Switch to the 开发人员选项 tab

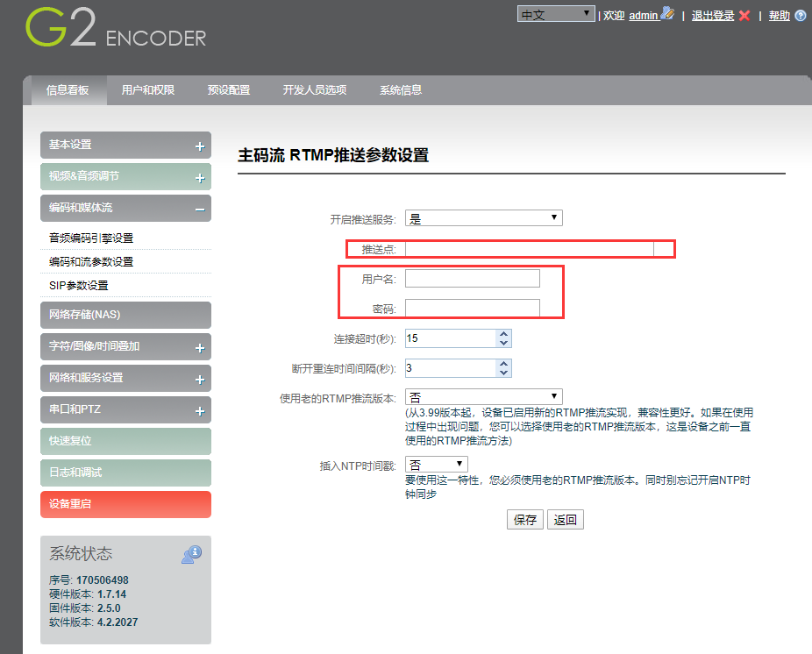314,90
